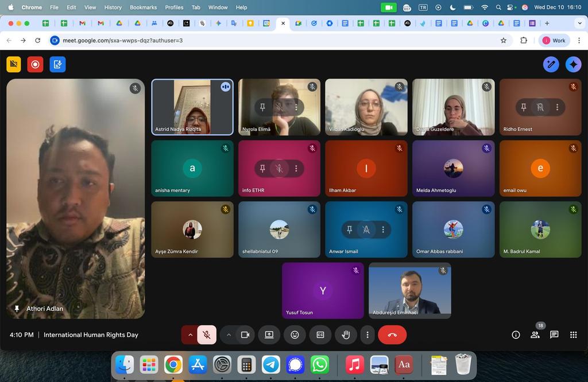Start presenting your screen
Screen dimensions: 588x382
tap(269, 335)
